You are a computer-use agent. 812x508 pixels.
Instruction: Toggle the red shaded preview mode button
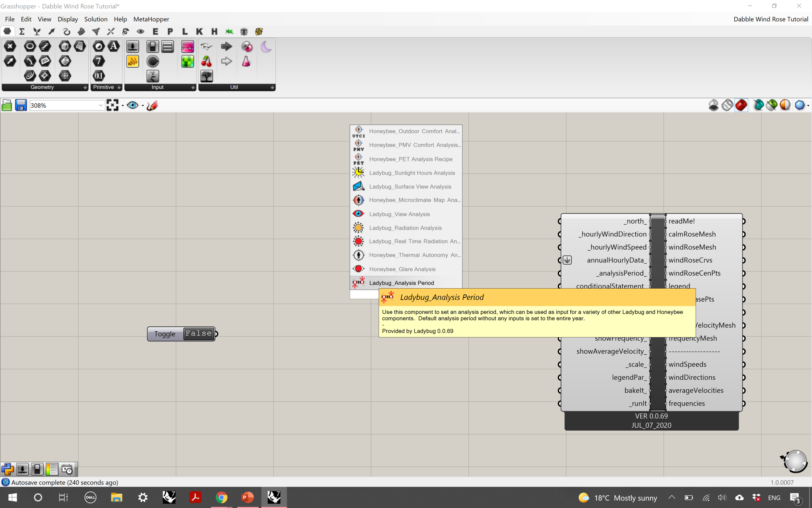click(x=741, y=106)
